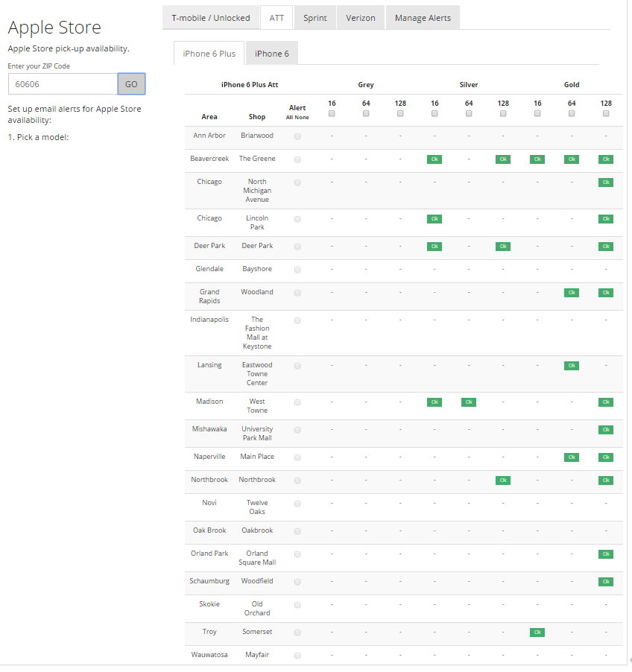Click Ok badge for Deer Park Silver 128

tap(503, 247)
